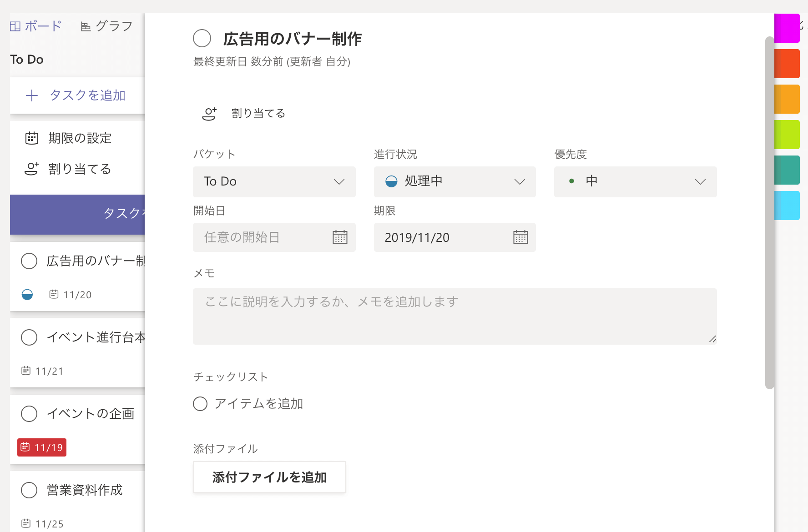Mark 広告用のバナー制作 complete in detail header
808x532 pixels.
point(202,39)
